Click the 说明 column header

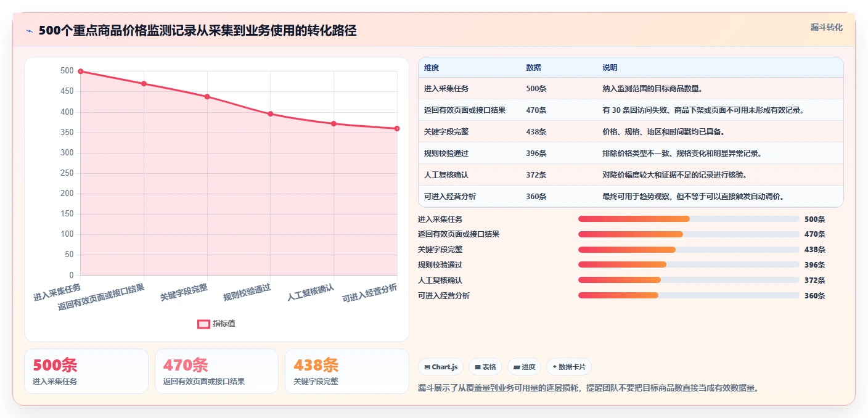[x=610, y=68]
